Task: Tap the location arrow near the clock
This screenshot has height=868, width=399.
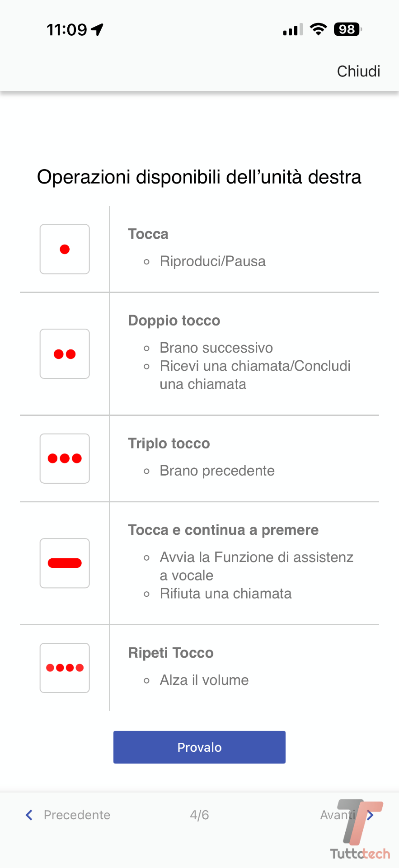Action: point(98,30)
